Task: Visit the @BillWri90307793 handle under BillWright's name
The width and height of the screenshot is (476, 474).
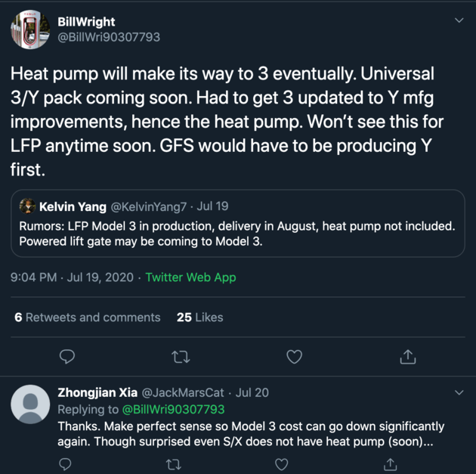Action: (x=109, y=37)
